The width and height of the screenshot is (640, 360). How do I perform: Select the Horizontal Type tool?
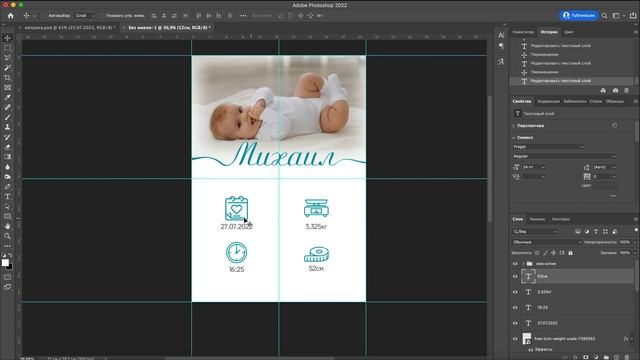tap(7, 196)
